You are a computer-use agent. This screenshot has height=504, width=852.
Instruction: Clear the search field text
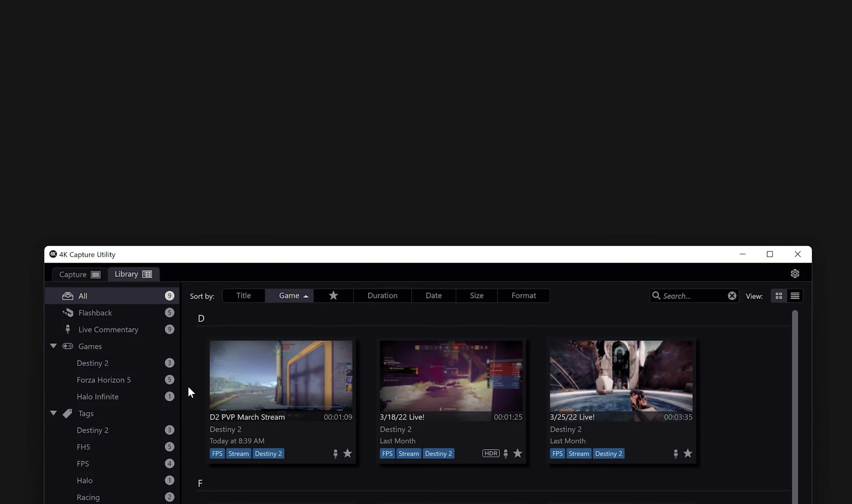click(x=732, y=296)
